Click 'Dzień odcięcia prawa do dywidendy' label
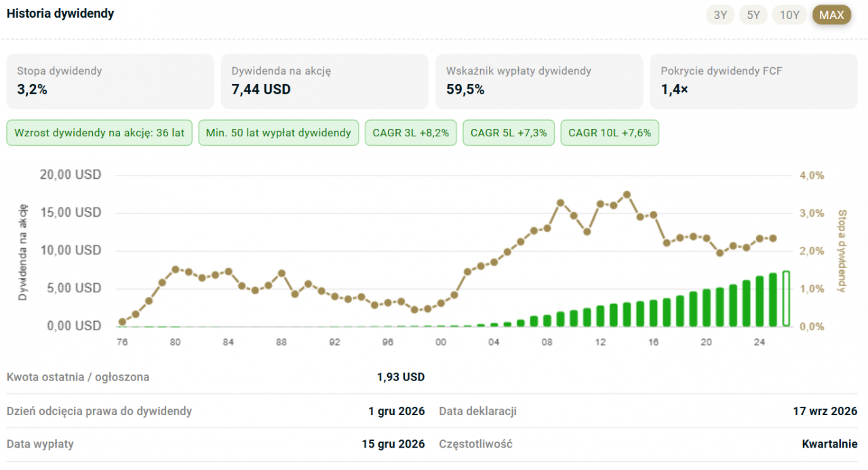The width and height of the screenshot is (868, 470). (x=99, y=411)
